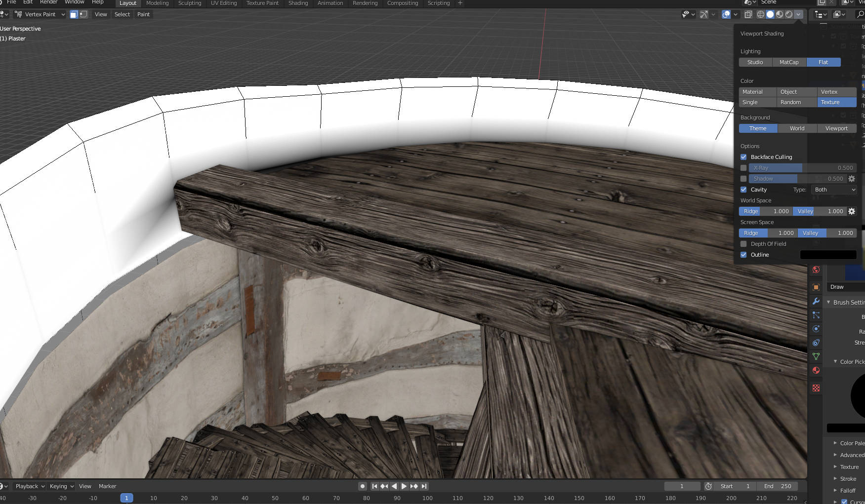Open the Modifiers properties wrench tab

coord(816,301)
